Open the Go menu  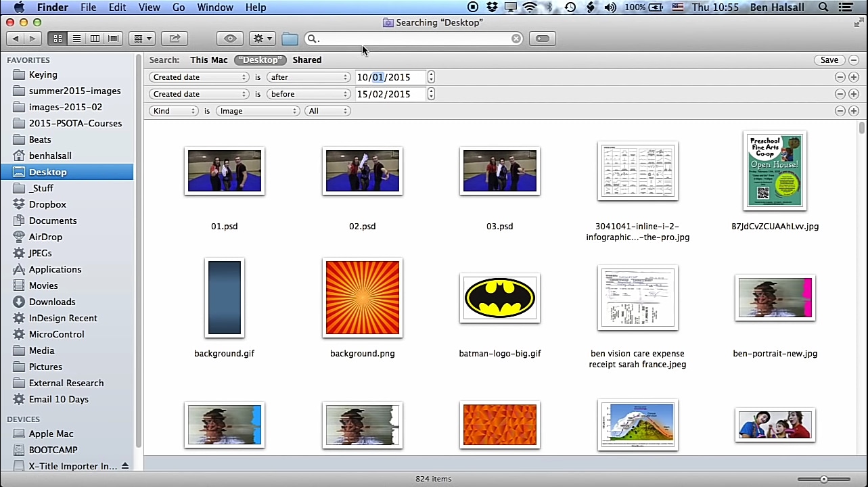click(x=179, y=7)
